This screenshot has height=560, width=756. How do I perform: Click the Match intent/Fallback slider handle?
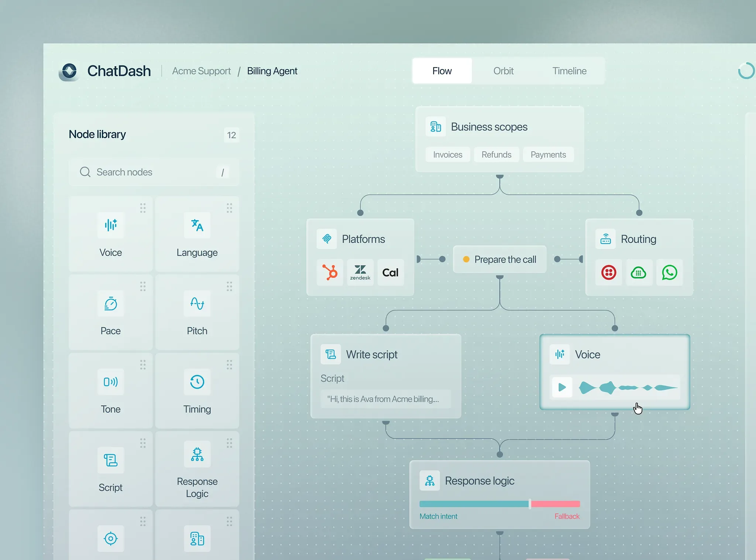tap(530, 504)
